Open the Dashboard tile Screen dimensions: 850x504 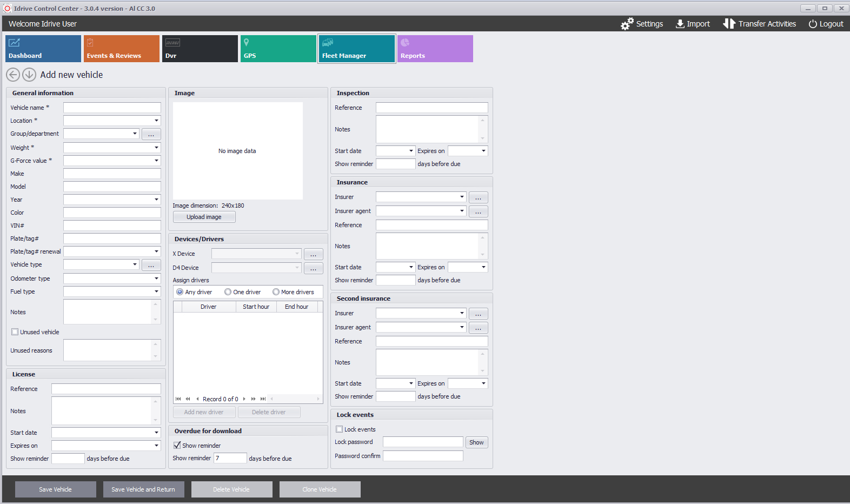[43, 49]
